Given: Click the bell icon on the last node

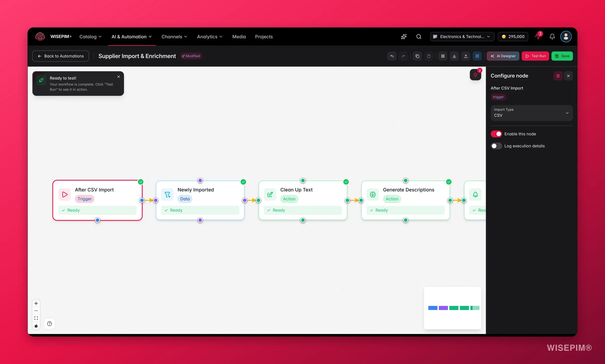Looking at the screenshot, I should (475, 194).
